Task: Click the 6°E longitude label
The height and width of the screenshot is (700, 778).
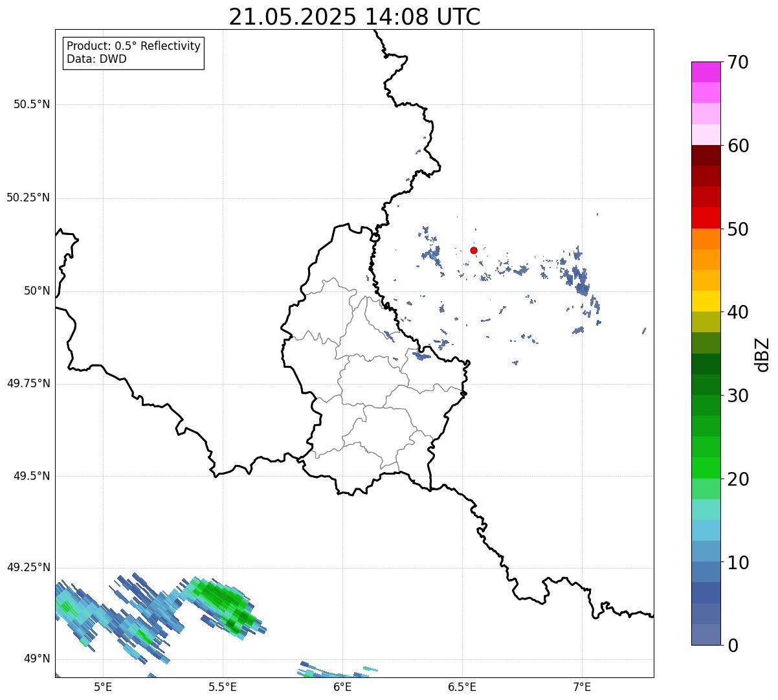Action: click(342, 687)
